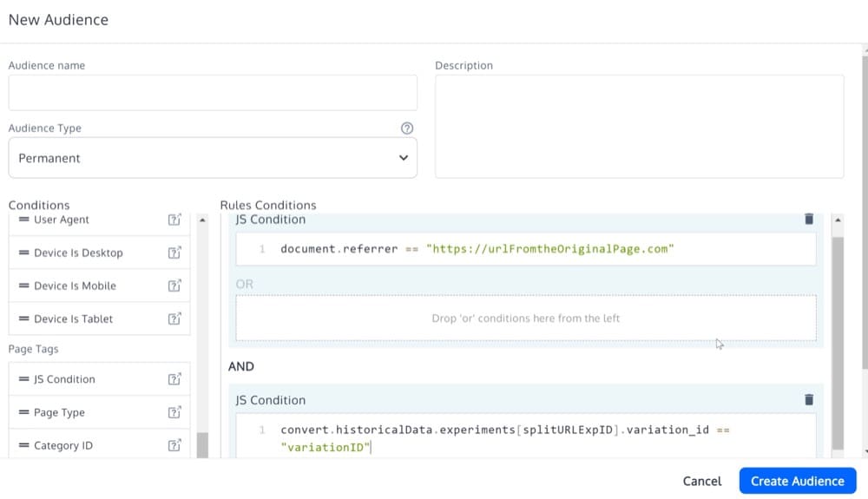
Task: Open help icon for Device Is Mobile
Action: pyautogui.click(x=174, y=286)
